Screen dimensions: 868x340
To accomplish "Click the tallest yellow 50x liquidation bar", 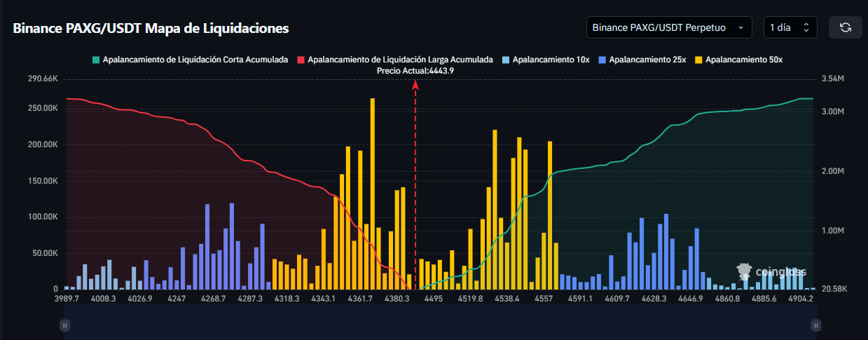I will click(373, 193).
